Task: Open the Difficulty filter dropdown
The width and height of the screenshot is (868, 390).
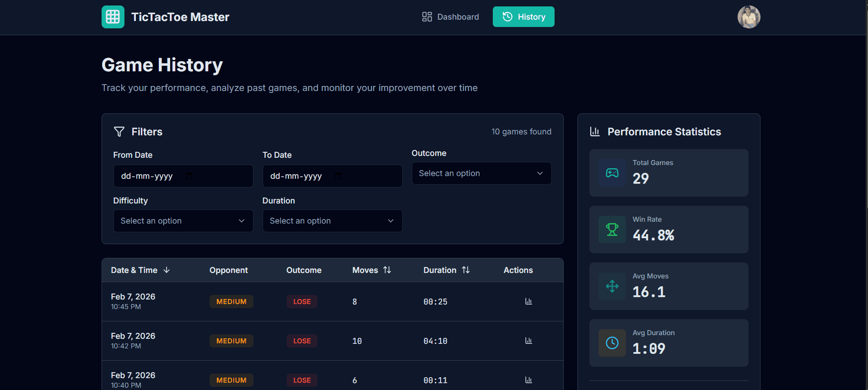Action: pos(183,221)
